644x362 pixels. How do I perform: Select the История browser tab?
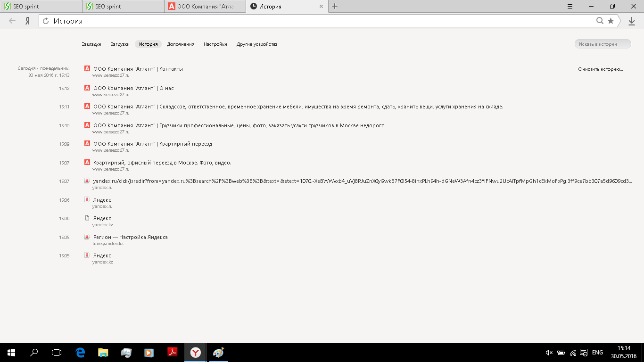(287, 7)
